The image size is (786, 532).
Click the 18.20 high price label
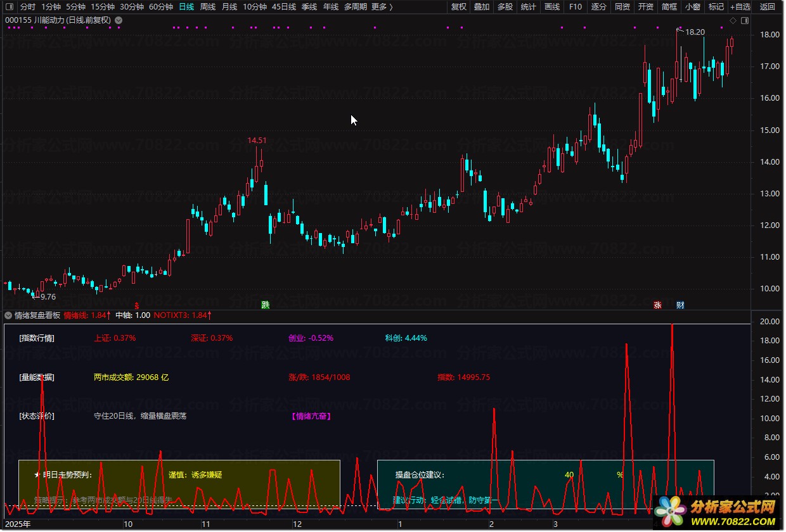click(x=695, y=32)
